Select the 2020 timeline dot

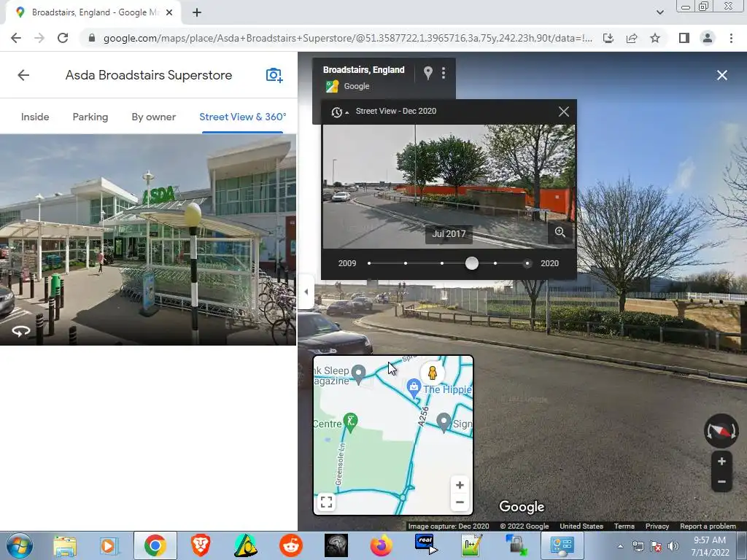[x=527, y=263]
